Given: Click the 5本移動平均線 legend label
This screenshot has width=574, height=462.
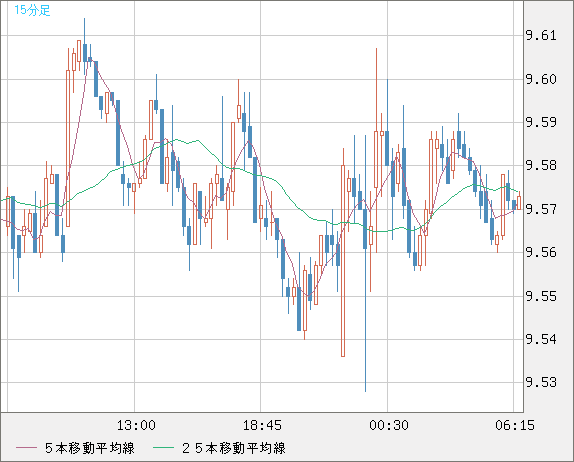Looking at the screenshot, I should click(x=90, y=448).
